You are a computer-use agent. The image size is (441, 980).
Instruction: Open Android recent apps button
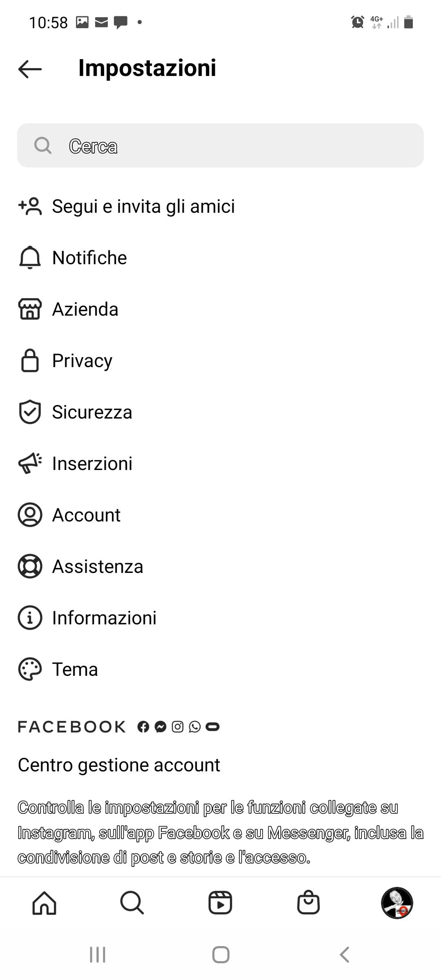(98, 955)
